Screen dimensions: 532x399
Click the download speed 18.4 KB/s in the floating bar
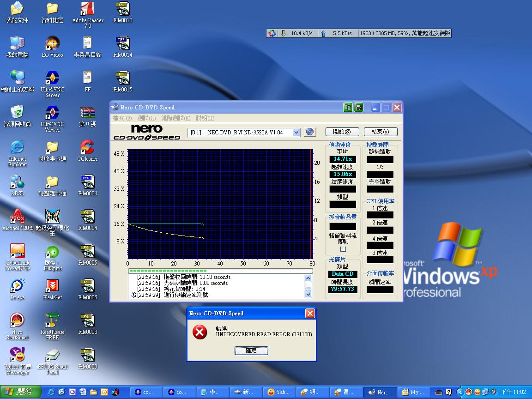coord(302,33)
